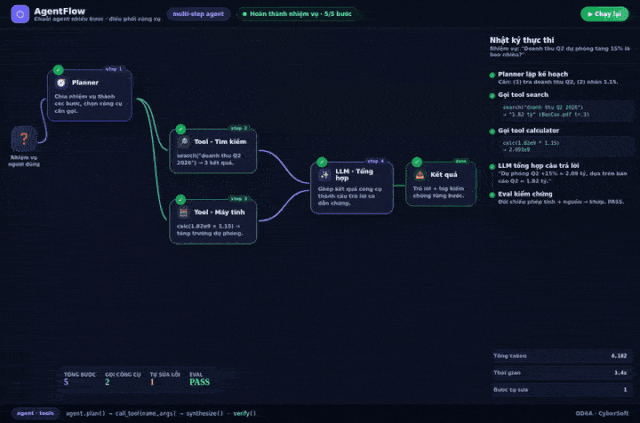The height and width of the screenshot is (423, 640).
Task: Click green dot beside Eval kiểm chứng
Action: (x=492, y=195)
